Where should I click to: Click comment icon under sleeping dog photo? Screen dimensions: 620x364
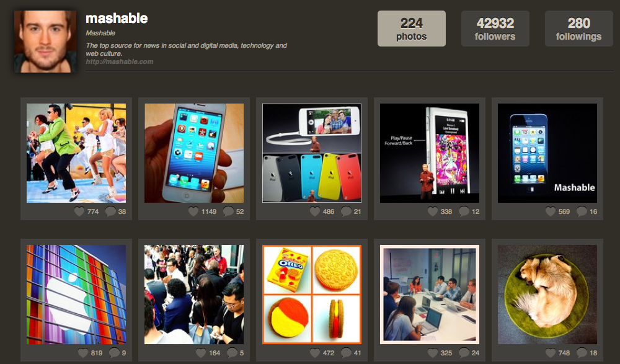tap(582, 352)
